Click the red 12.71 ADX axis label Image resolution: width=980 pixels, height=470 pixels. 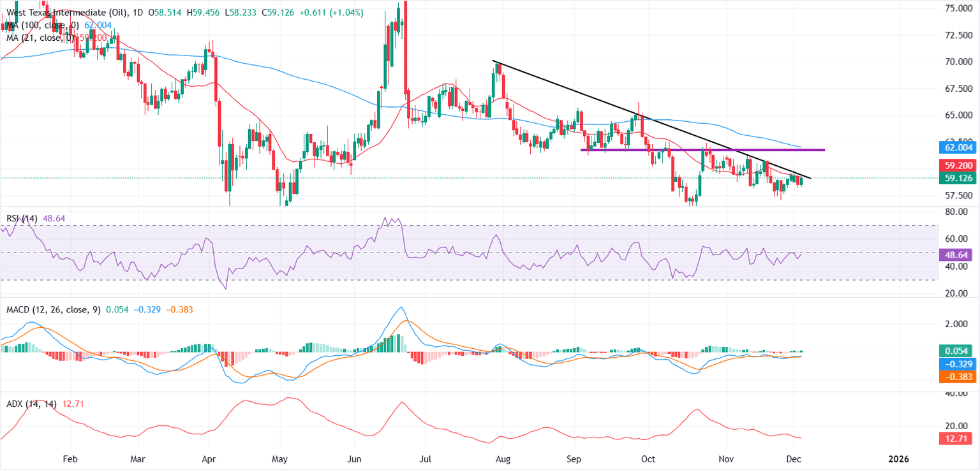956,438
